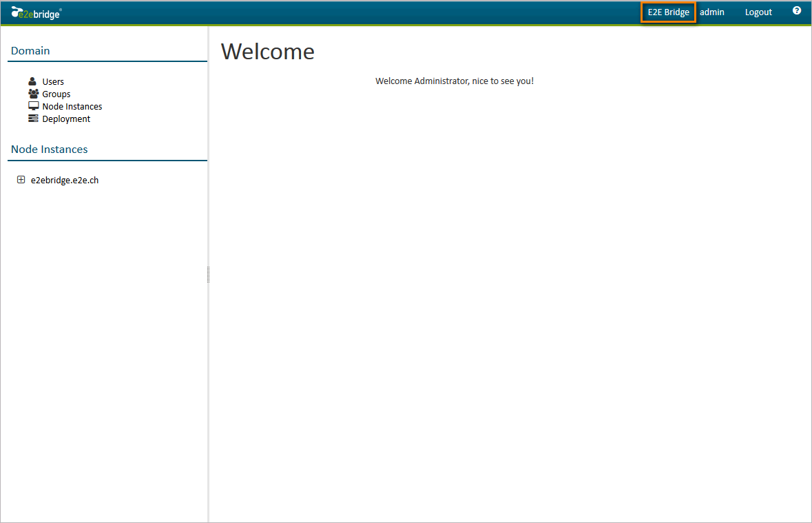Click the orange-highlighted E2E Bridge icon area
This screenshot has height=523, width=812.
pyautogui.click(x=667, y=12)
